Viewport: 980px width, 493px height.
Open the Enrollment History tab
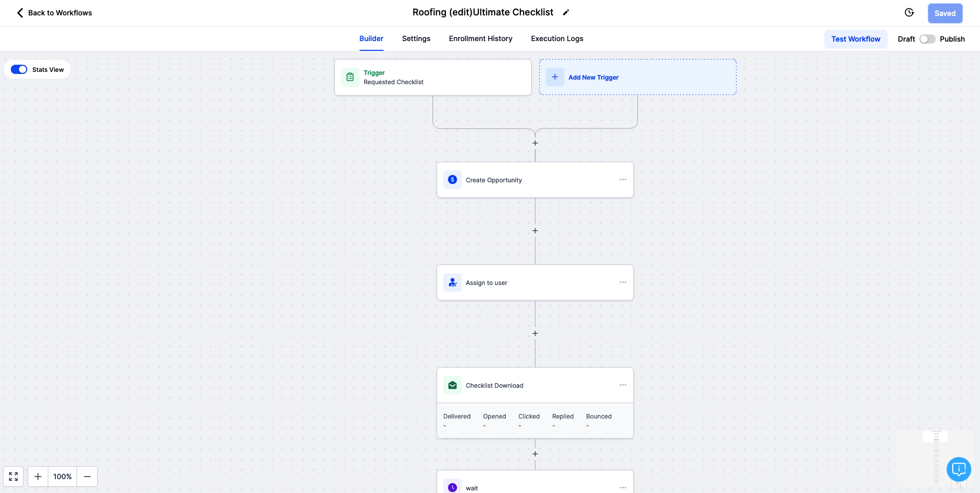click(x=480, y=39)
